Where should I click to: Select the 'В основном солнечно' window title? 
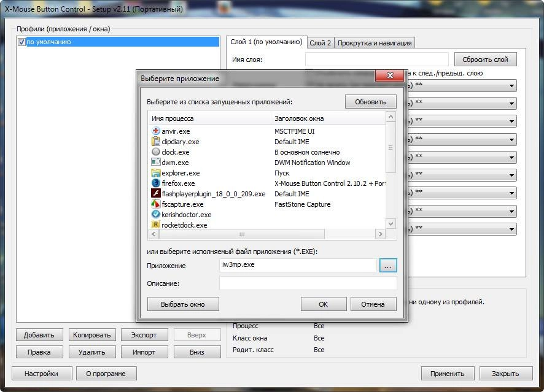307,152
